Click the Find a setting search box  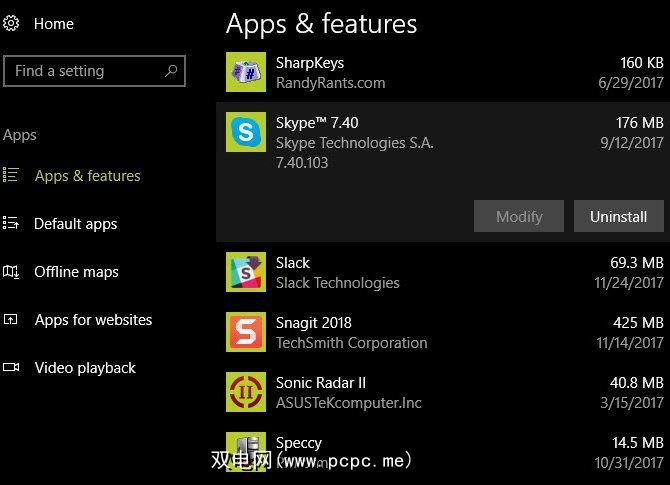coord(94,71)
